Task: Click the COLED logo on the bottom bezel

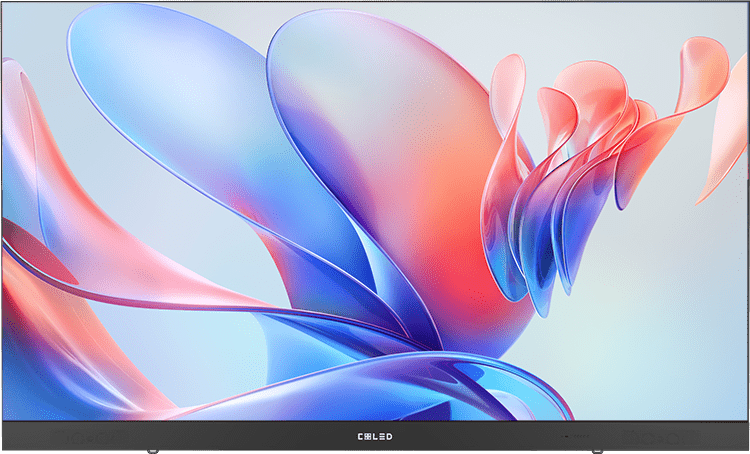Action: [x=375, y=437]
